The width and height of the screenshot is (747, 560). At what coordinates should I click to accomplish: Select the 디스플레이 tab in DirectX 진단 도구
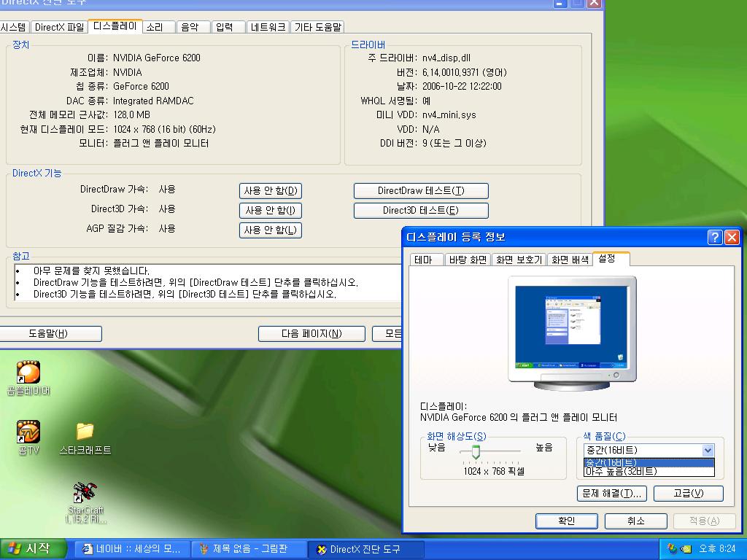pos(115,26)
